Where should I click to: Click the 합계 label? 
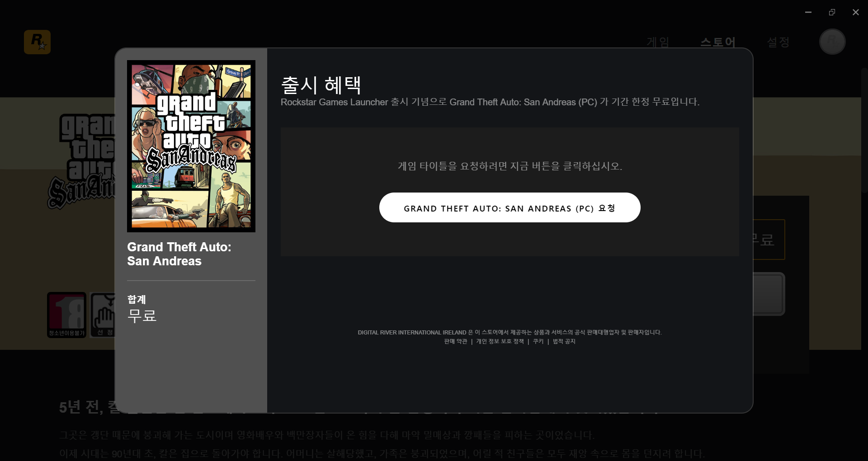(x=137, y=299)
